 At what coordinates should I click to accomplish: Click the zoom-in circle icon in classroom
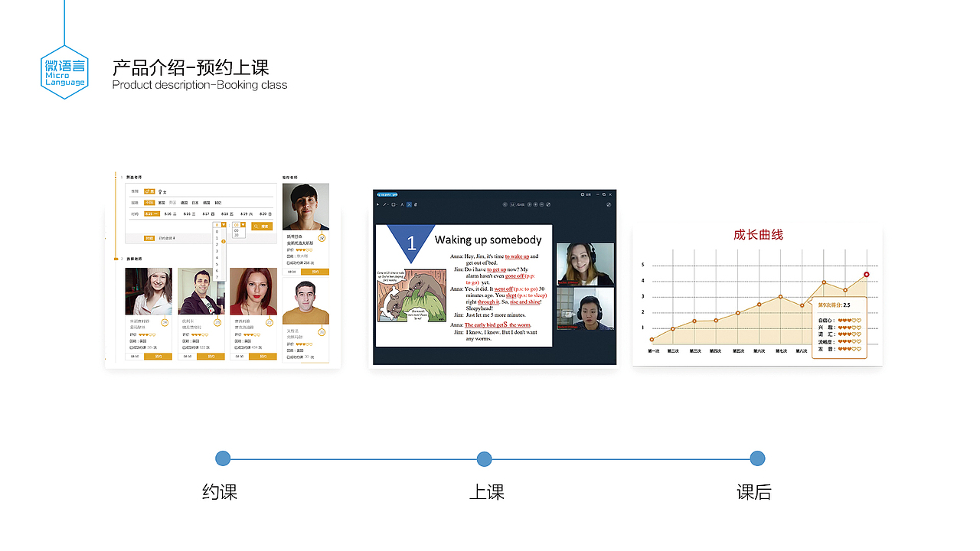535,204
